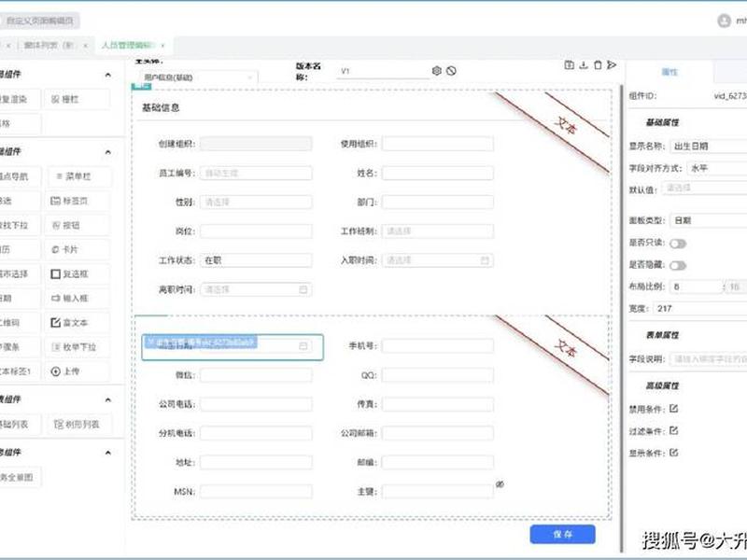Open the edit icon next to 过滤条件

[673, 430]
